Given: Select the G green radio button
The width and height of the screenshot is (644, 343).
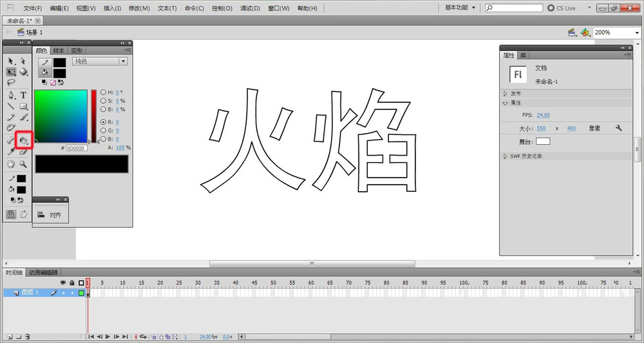Looking at the screenshot, I should [103, 130].
